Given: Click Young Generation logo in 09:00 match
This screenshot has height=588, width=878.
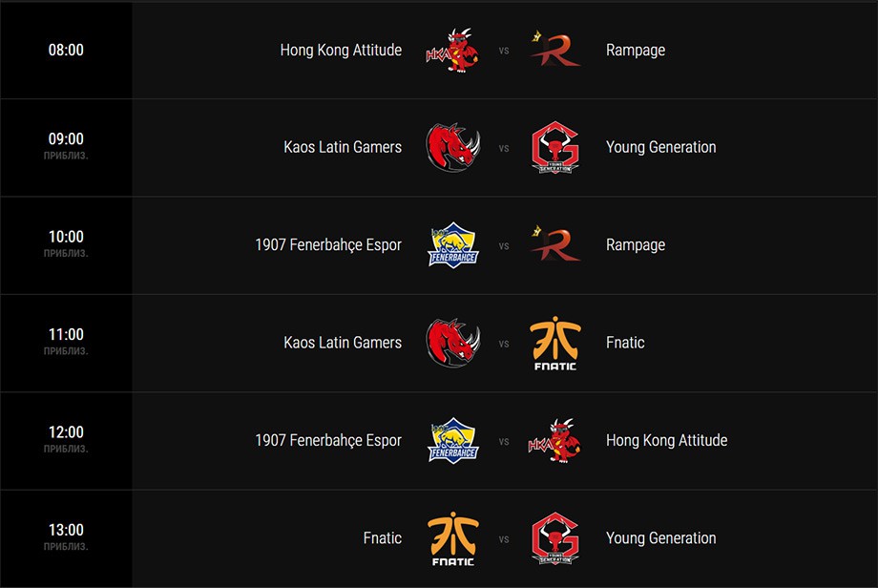Looking at the screenshot, I should 554,147.
